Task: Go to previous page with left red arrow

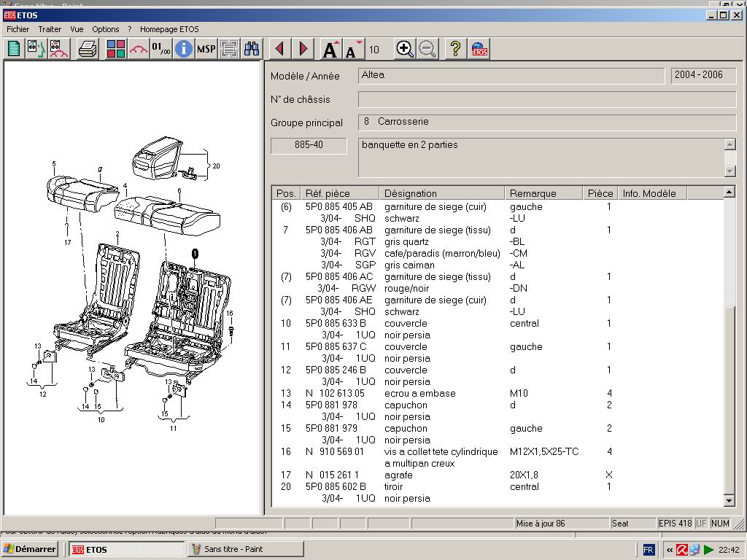Action: [280, 49]
